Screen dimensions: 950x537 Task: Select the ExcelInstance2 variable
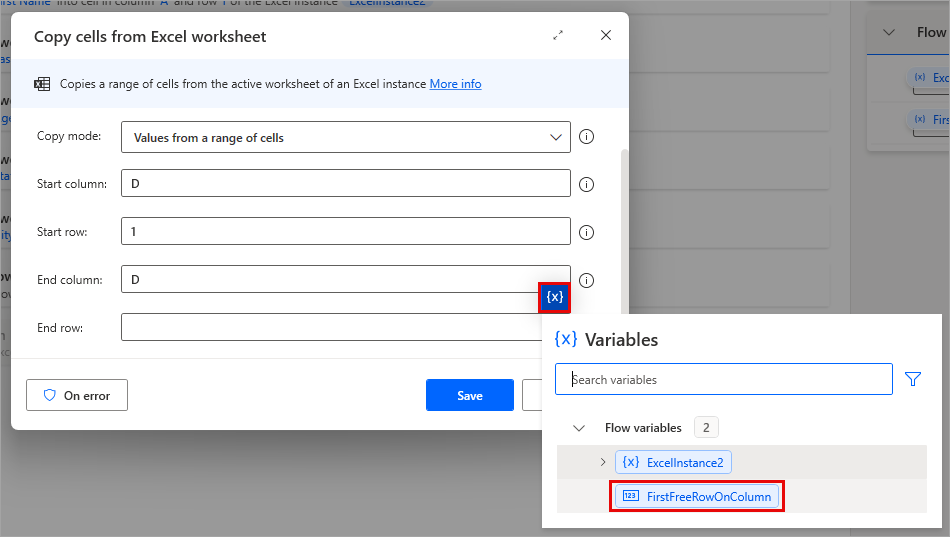673,462
